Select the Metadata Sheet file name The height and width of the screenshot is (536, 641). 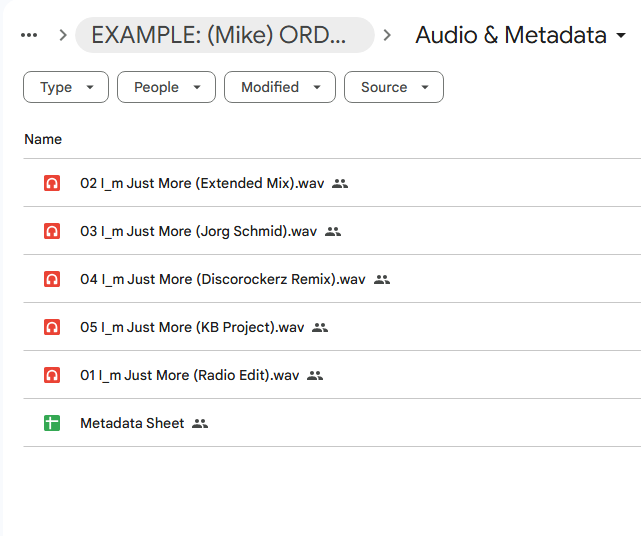click(x=132, y=423)
